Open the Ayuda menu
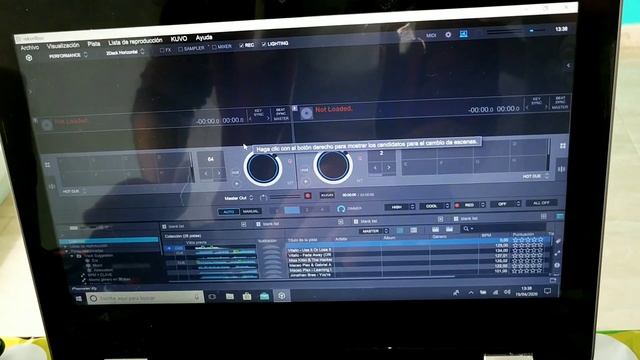The height and width of the screenshot is (360, 640). [204, 38]
